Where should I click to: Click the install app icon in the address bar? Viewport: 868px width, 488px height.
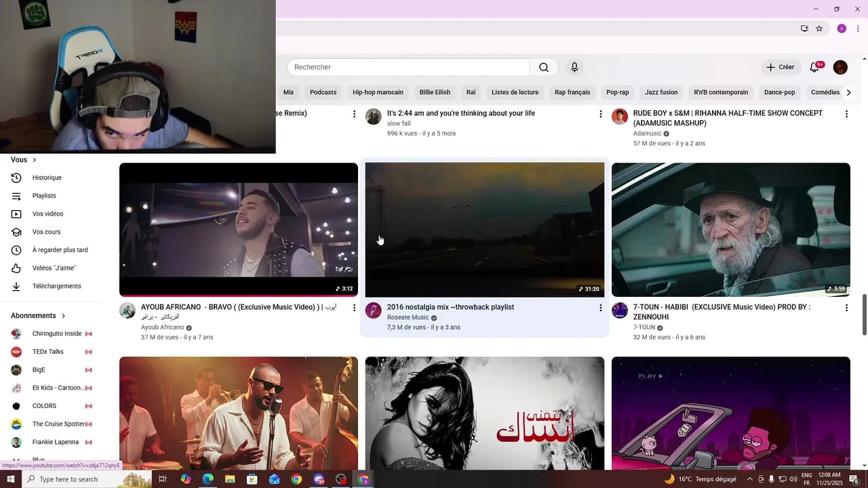click(804, 28)
